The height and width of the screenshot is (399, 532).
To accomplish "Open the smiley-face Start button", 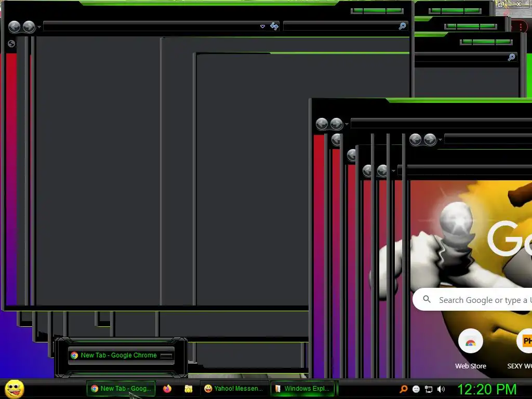I will coord(14,389).
